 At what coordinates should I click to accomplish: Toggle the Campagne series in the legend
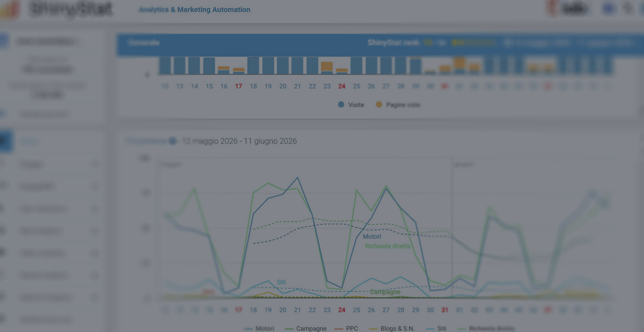click(306, 328)
